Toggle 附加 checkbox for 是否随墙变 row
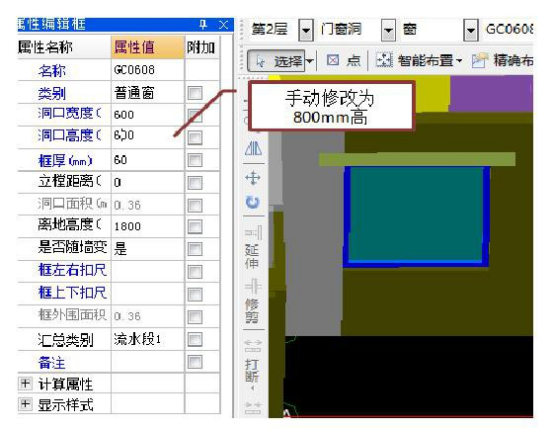This screenshot has height=429, width=554. 195,249
